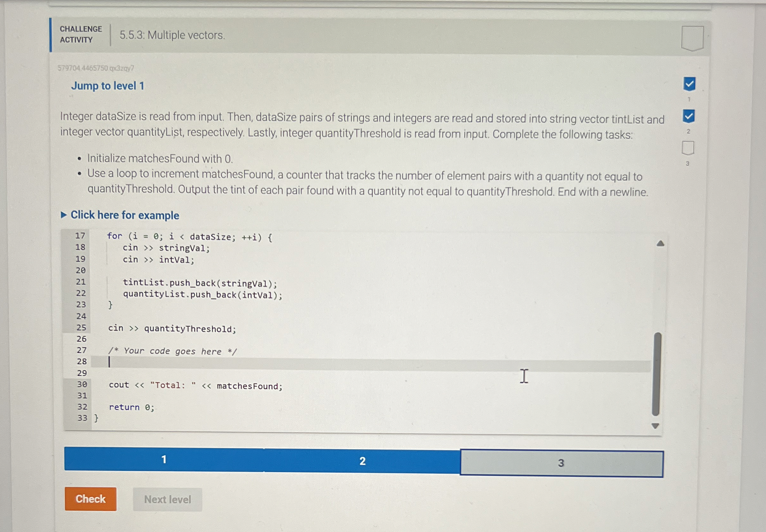This screenshot has height=532, width=766.
Task: Click the 'Your code goes here' comment
Action: click(172, 351)
